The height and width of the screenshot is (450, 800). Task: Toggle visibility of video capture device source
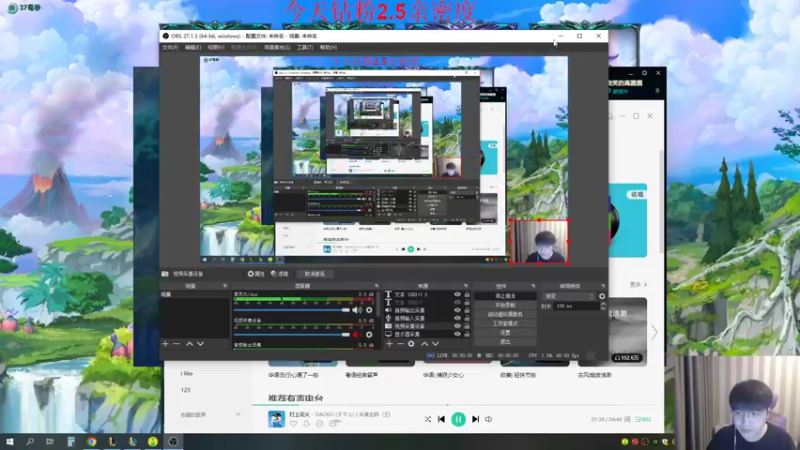point(458,326)
